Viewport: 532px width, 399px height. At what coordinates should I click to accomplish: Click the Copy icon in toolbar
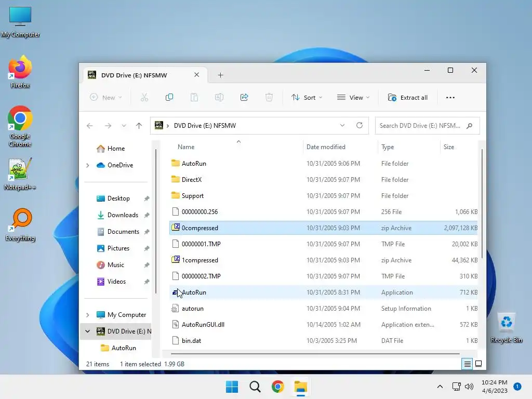(169, 97)
